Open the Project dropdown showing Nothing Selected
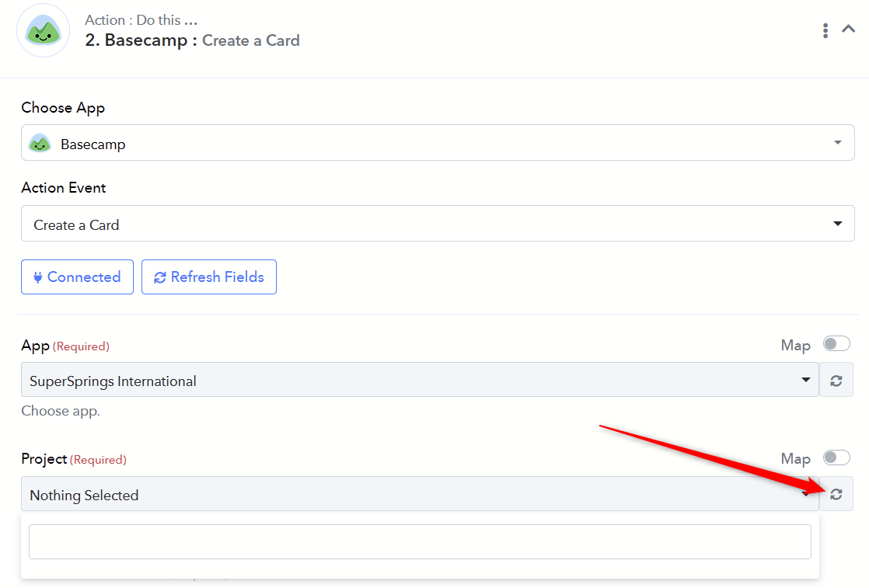 click(420, 494)
